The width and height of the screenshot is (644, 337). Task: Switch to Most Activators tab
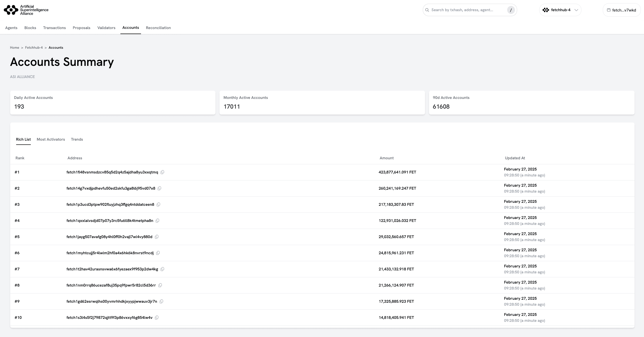click(x=51, y=139)
